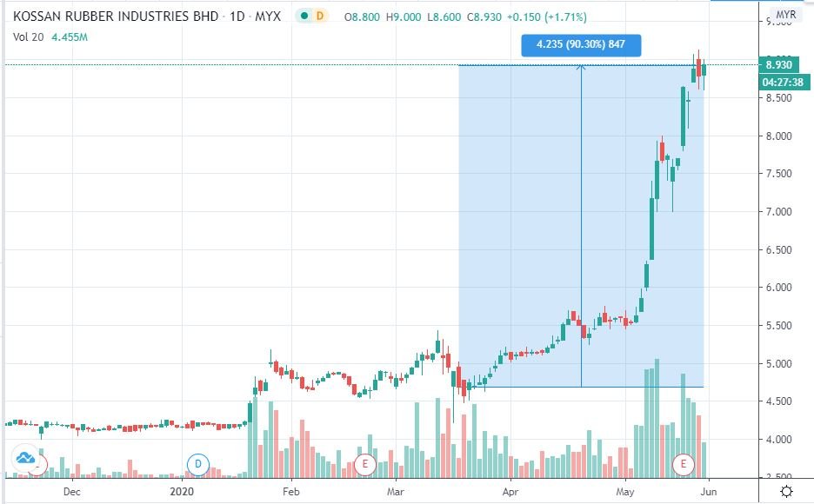This screenshot has width=814, height=504.
Task: Click the 4.455M volume value
Action: 70,36
